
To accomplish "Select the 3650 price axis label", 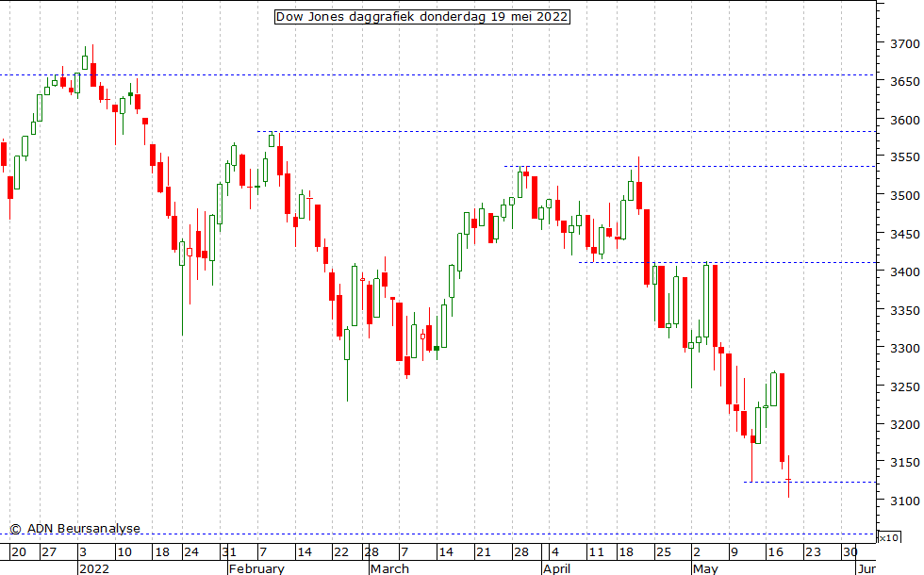I will 904,82.
